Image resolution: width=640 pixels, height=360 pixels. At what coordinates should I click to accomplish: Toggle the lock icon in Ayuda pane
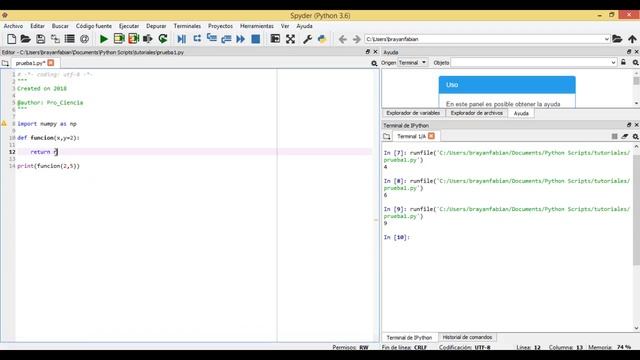[x=623, y=62]
